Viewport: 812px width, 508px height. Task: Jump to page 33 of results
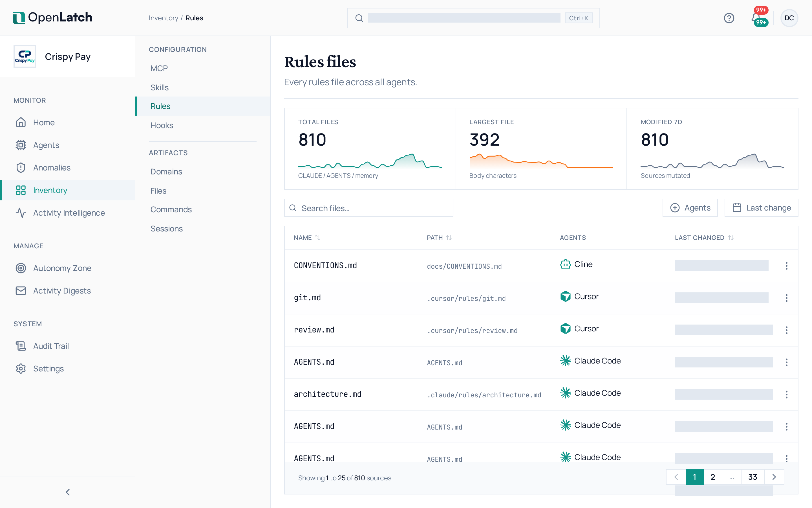[x=753, y=477]
